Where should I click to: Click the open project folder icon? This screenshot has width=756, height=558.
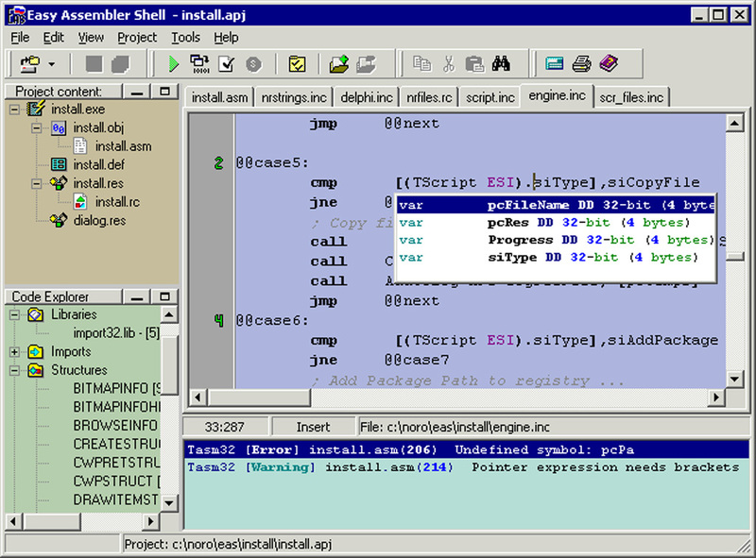[x=30, y=63]
